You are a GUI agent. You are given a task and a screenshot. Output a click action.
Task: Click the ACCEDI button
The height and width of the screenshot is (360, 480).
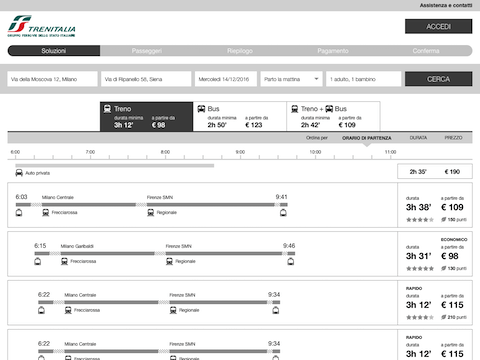click(438, 26)
